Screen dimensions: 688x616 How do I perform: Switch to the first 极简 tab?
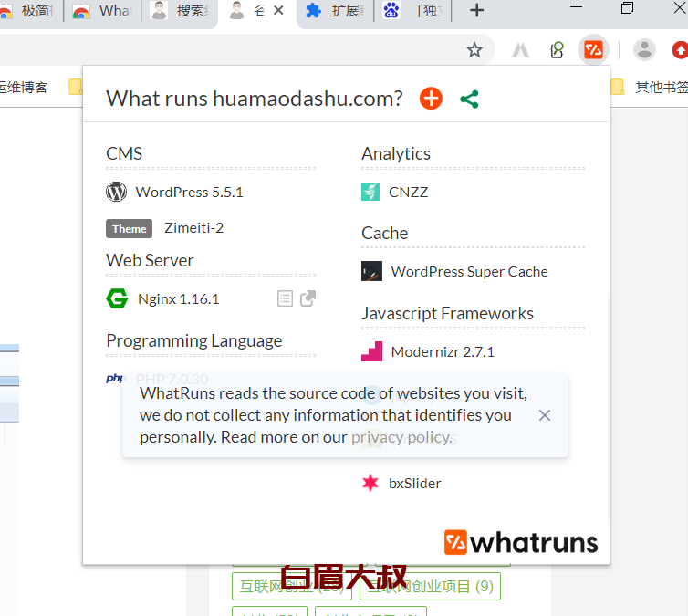click(31, 11)
